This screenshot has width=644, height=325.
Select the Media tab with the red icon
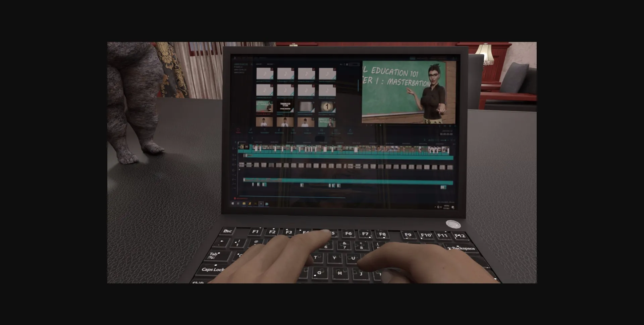(238, 130)
